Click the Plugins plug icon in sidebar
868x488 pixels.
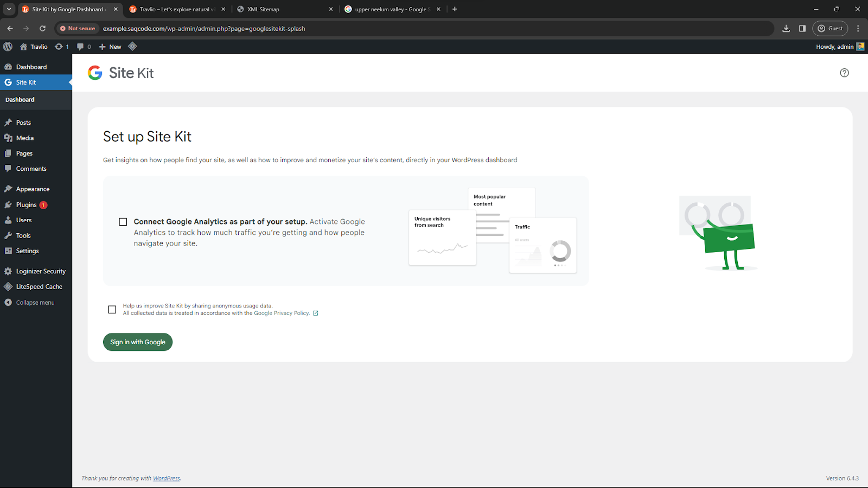(8, 205)
